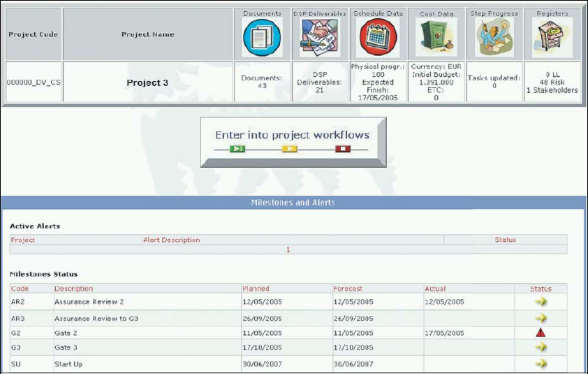
Task: Select the Gate 2 description
Action: point(66,333)
